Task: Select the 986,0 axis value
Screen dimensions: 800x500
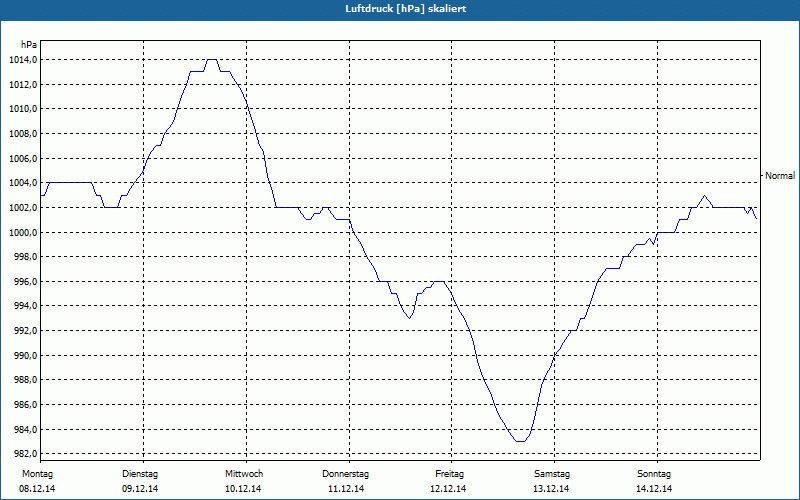Action: coord(25,405)
